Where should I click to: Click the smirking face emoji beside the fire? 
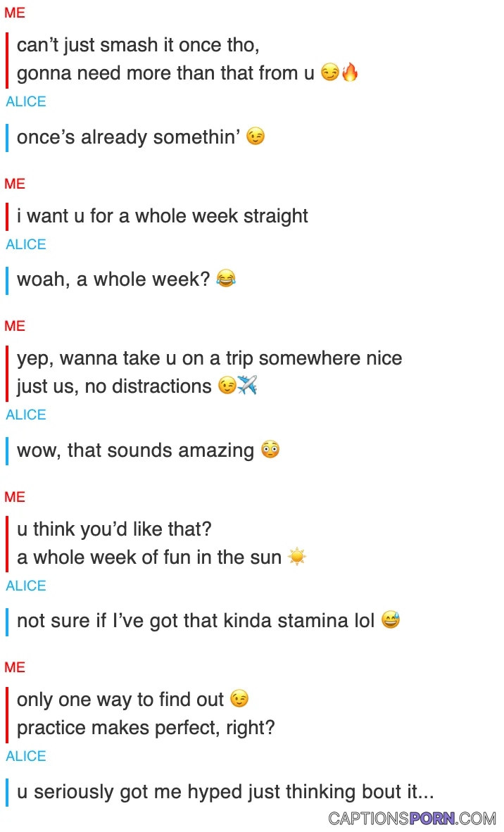pyautogui.click(x=330, y=73)
